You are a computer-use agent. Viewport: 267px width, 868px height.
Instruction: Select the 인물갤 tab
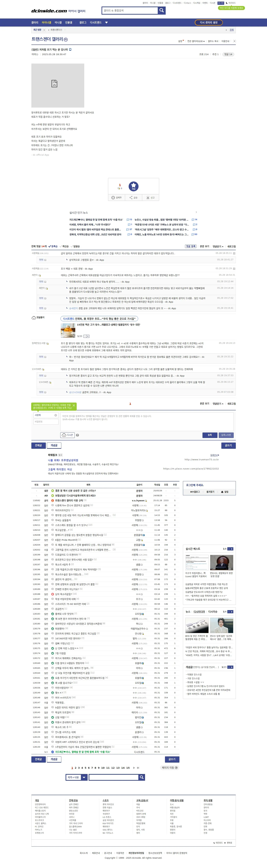click(x=69, y=23)
